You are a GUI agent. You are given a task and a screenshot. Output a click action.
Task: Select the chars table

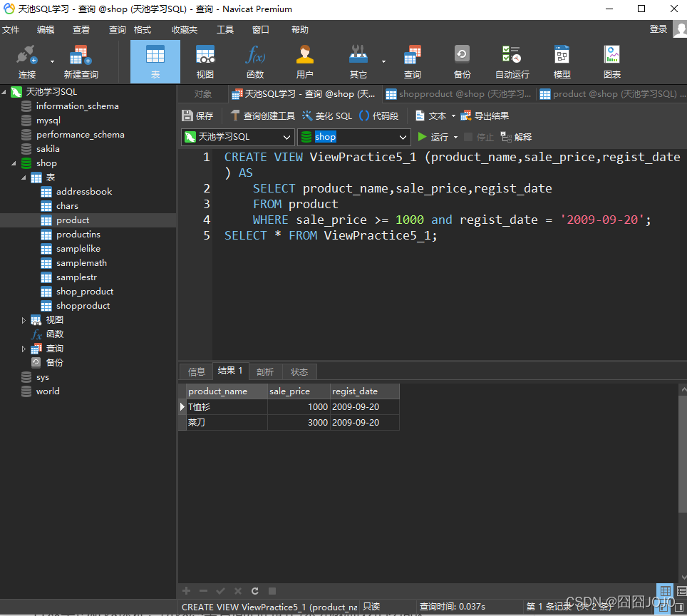pyautogui.click(x=67, y=206)
